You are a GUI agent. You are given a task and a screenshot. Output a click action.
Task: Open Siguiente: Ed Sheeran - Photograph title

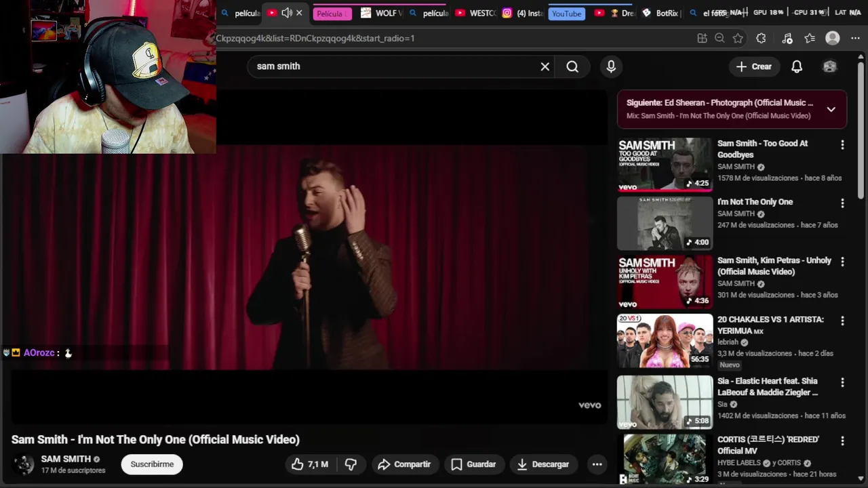coord(719,103)
